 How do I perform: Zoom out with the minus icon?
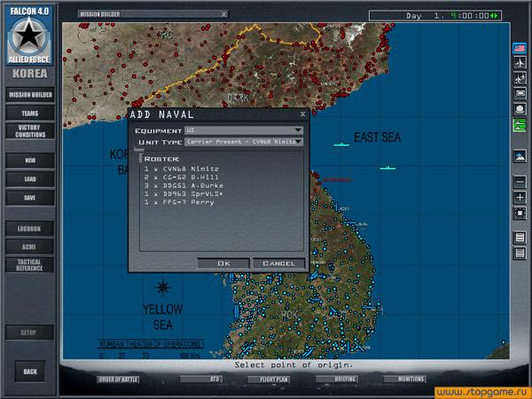tap(520, 182)
